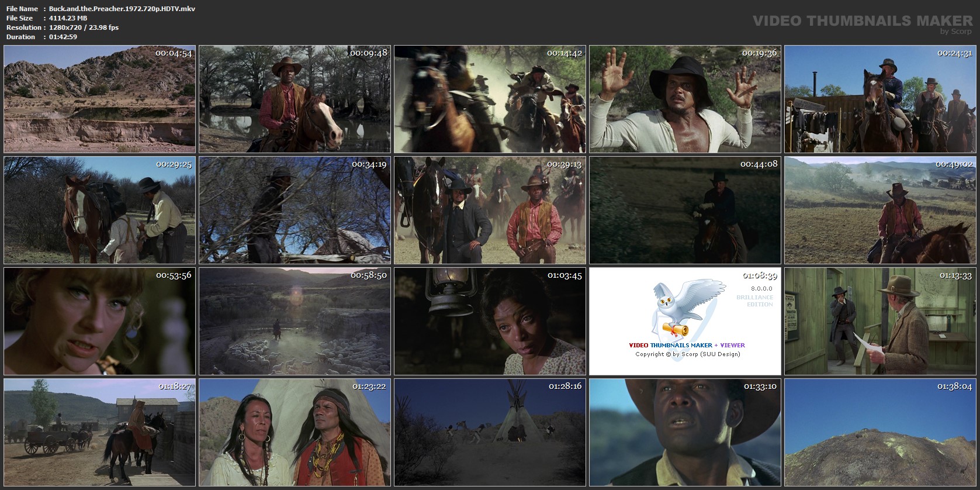Click the BRILLIANCE EDITION label

[755, 301]
